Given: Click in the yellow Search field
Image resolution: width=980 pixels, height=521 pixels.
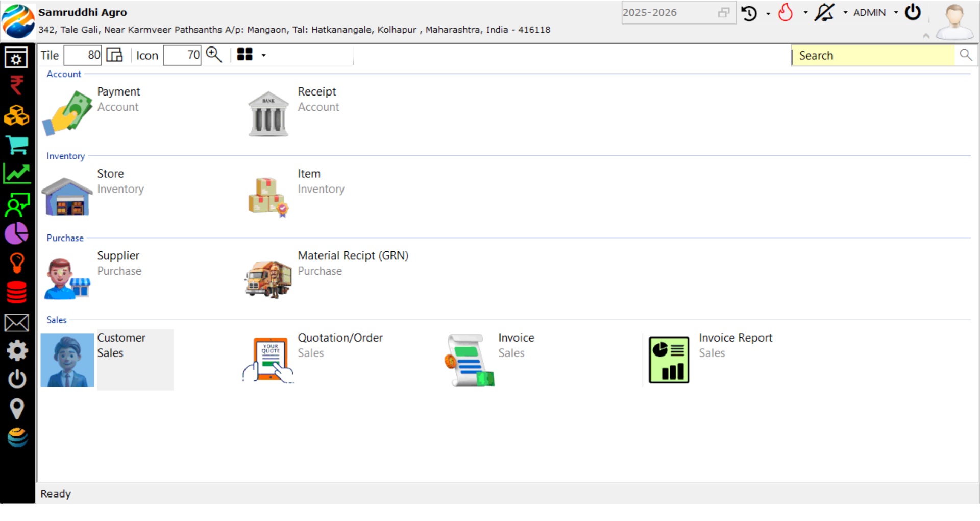Looking at the screenshot, I should (873, 56).
